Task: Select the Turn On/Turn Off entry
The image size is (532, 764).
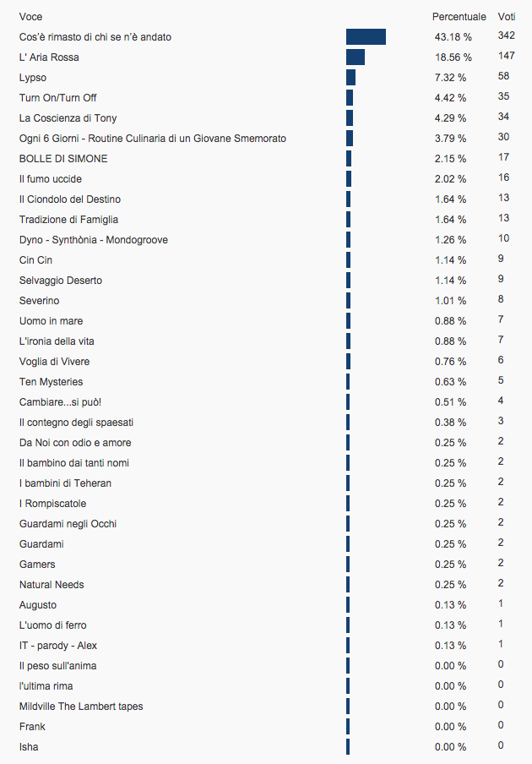Action: 57,98
